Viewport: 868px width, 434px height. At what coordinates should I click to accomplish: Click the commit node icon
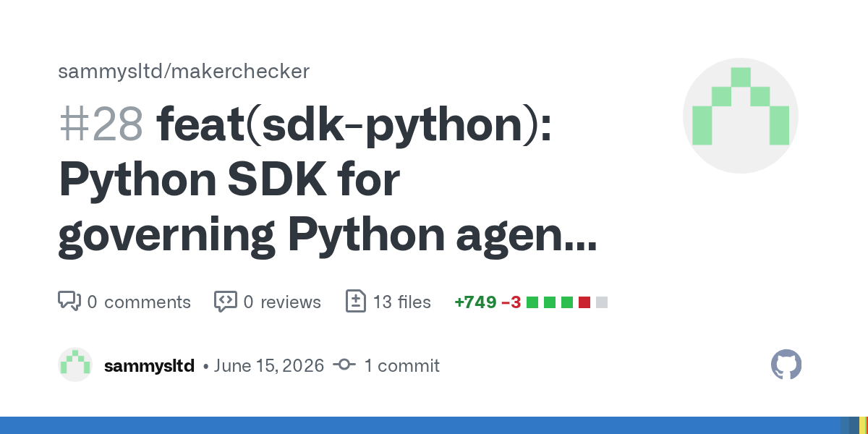coord(344,365)
